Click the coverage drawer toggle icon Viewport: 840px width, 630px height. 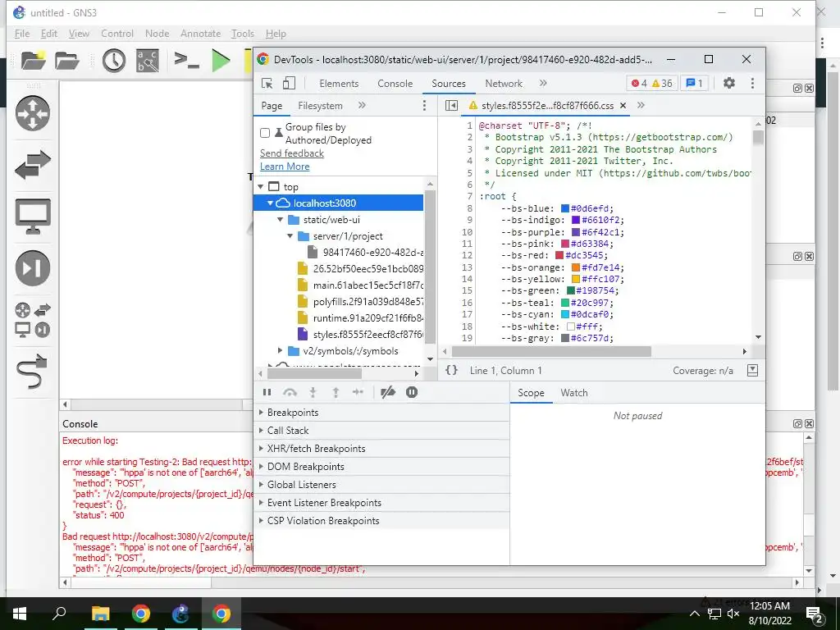click(x=753, y=370)
